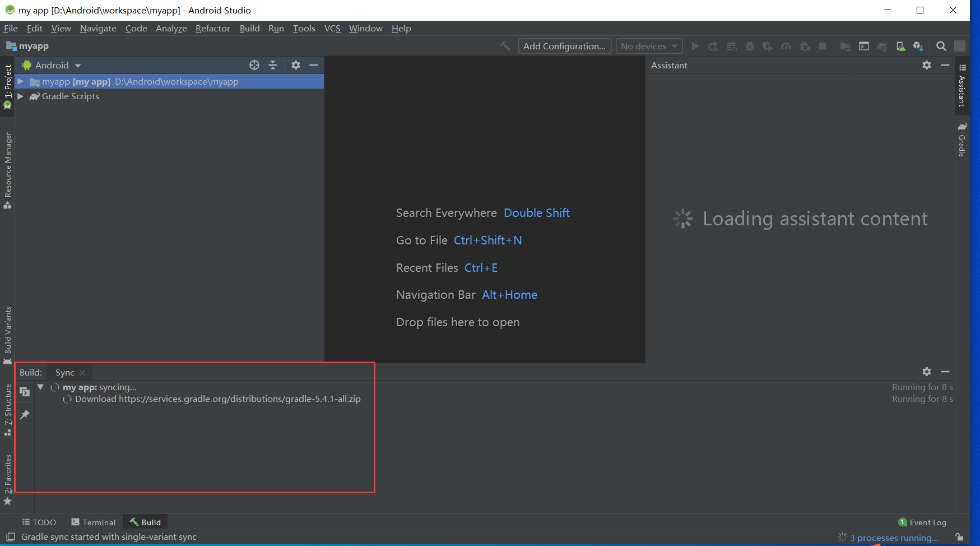Screen dimensions: 980x546
Task: Open the TODO tool window
Action: [39, 522]
